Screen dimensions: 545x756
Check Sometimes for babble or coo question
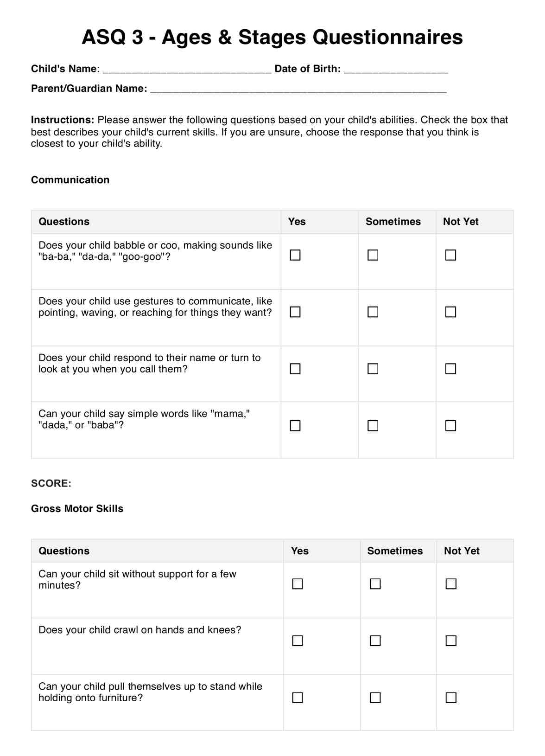(x=373, y=255)
